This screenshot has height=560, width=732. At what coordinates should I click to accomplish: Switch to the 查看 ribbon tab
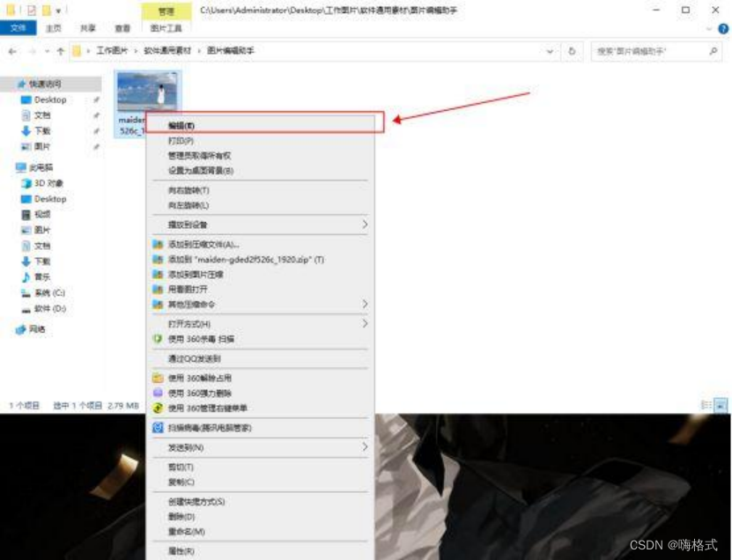pyautogui.click(x=122, y=28)
